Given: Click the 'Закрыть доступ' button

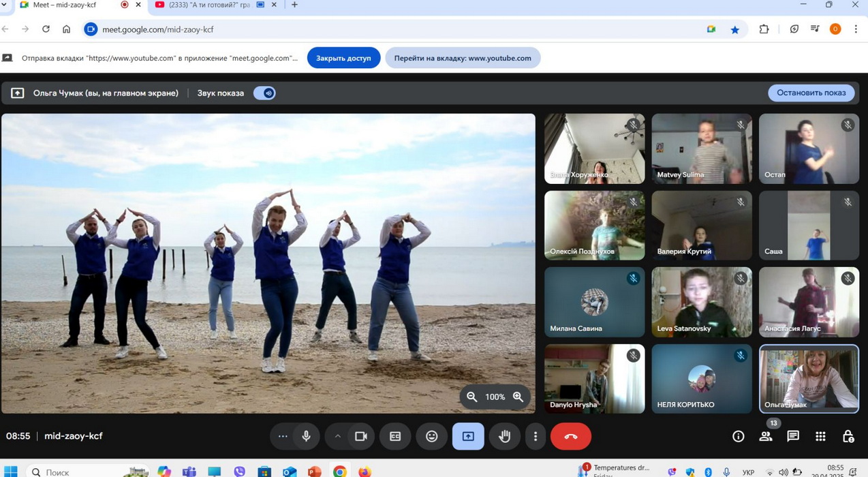Looking at the screenshot, I should coord(343,58).
